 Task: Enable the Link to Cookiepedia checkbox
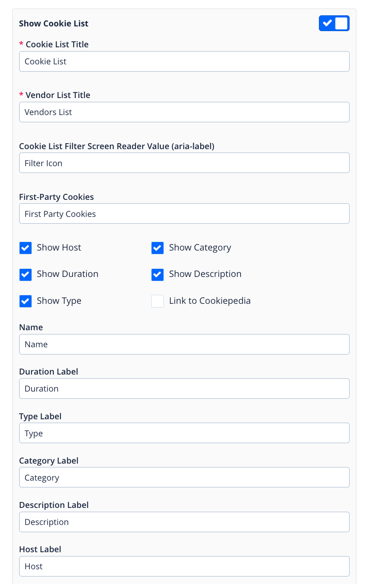158,301
